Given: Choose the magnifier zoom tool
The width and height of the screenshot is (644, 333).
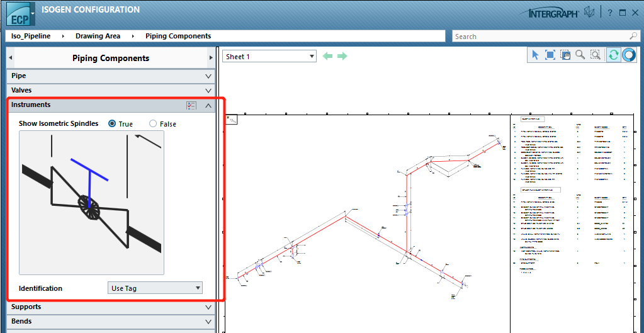Looking at the screenshot, I should 580,55.
